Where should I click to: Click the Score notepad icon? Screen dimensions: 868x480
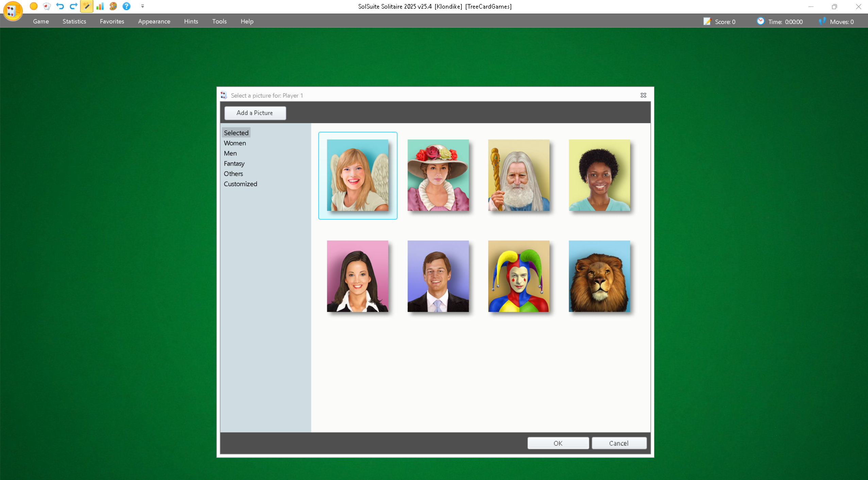(707, 21)
